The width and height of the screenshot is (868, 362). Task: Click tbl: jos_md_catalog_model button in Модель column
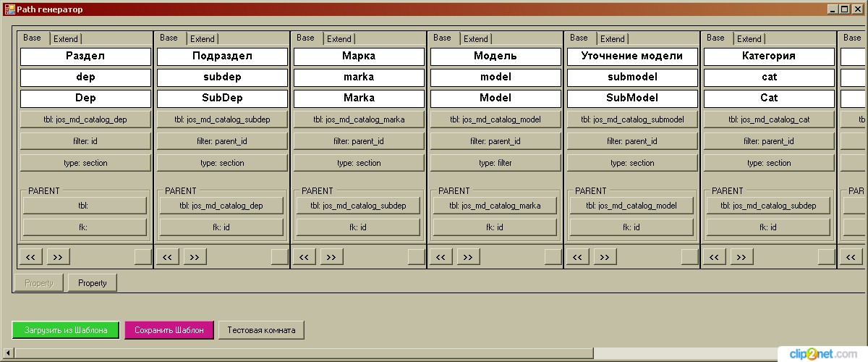(x=496, y=119)
